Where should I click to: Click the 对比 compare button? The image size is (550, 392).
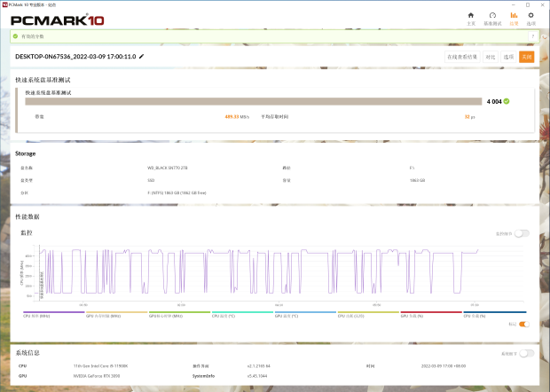pyautogui.click(x=491, y=57)
